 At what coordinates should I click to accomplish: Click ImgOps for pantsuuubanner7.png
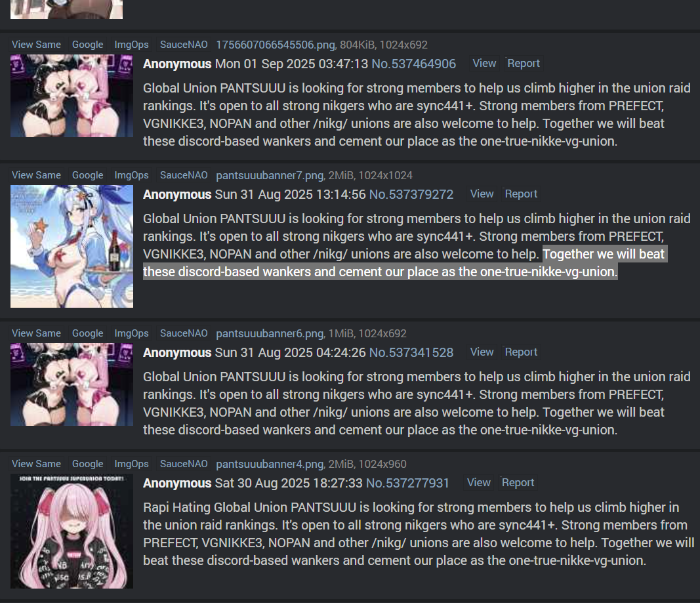coord(131,175)
